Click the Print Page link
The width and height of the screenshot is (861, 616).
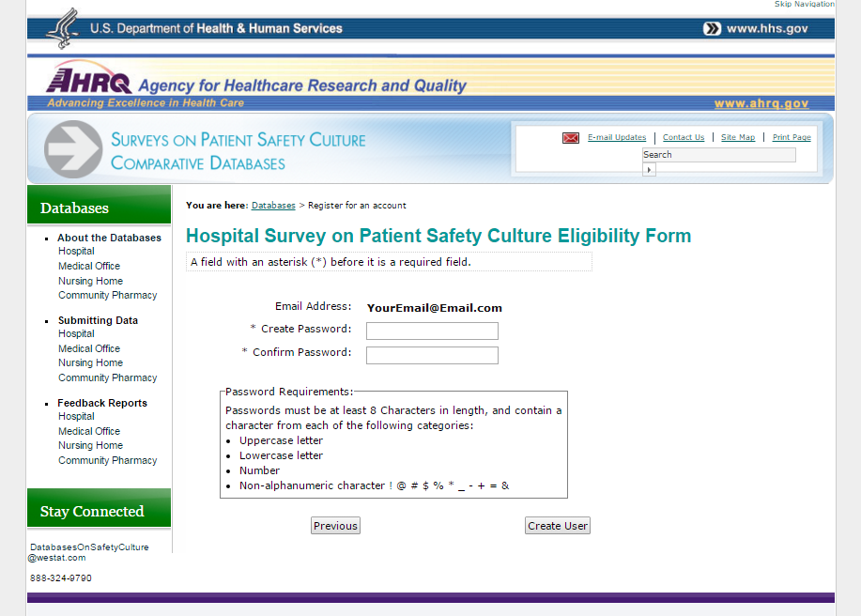coord(792,137)
